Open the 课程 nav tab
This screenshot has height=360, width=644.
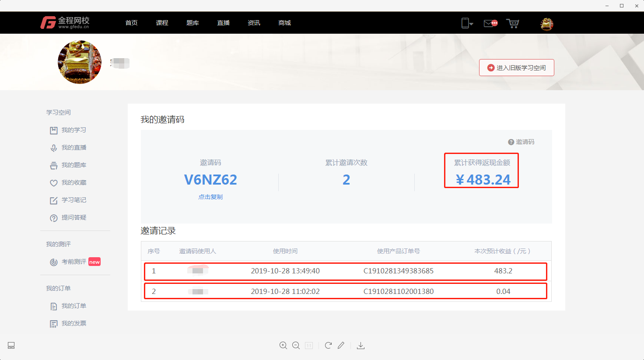tap(162, 23)
